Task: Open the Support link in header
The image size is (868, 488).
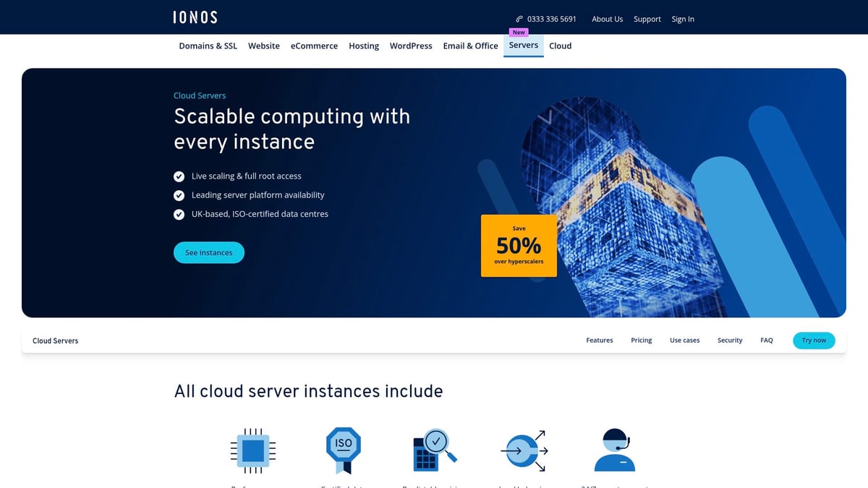Action: click(647, 20)
